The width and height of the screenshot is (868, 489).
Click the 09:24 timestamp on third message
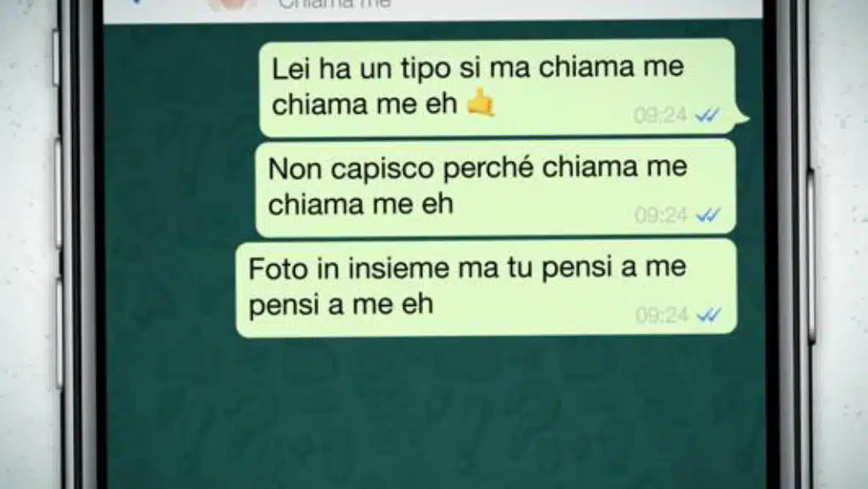(662, 314)
